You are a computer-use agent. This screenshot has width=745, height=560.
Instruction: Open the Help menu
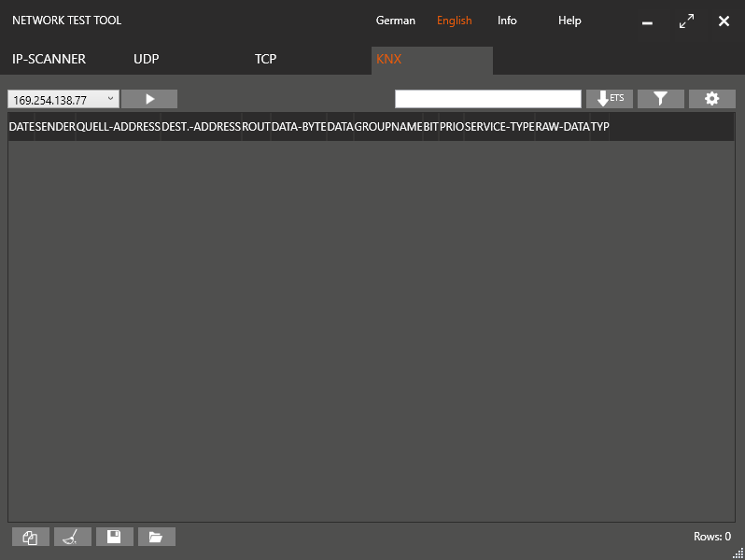point(569,21)
